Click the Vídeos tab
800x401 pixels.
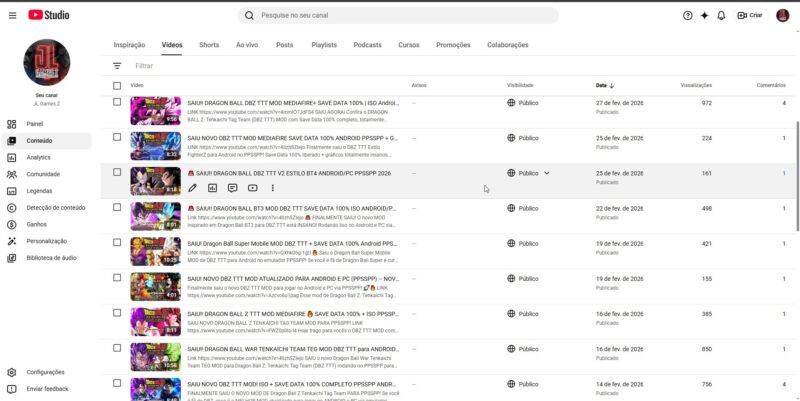pos(172,45)
